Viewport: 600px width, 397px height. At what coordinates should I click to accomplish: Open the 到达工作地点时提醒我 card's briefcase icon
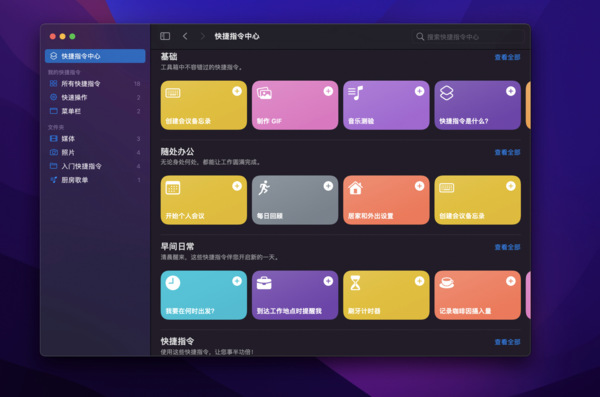coord(264,283)
